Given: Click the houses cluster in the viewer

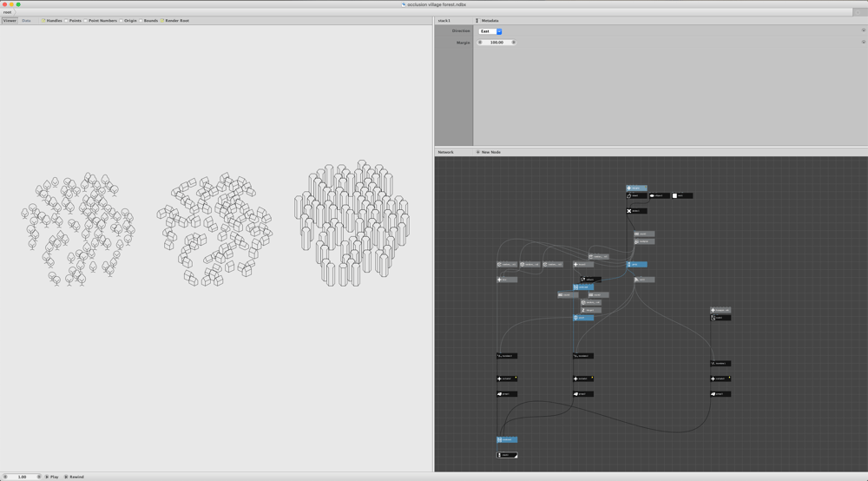Looking at the screenshot, I should coord(214,229).
